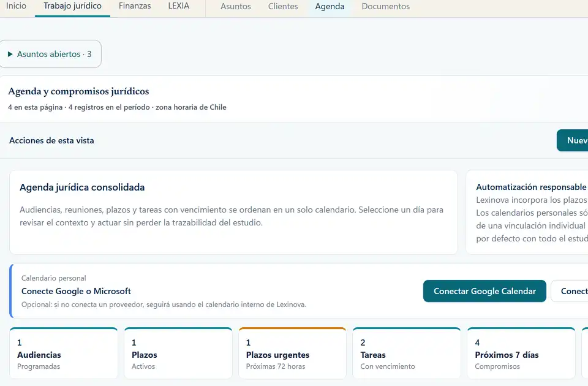Open the Audiencias Programadas card
The image size is (588, 386).
click(64, 354)
